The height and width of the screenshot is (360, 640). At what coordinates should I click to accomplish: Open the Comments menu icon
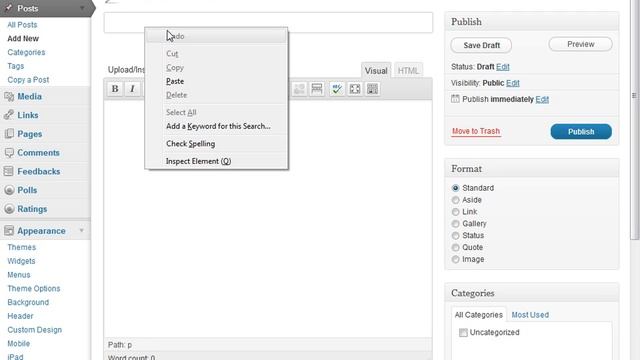(x=9, y=153)
